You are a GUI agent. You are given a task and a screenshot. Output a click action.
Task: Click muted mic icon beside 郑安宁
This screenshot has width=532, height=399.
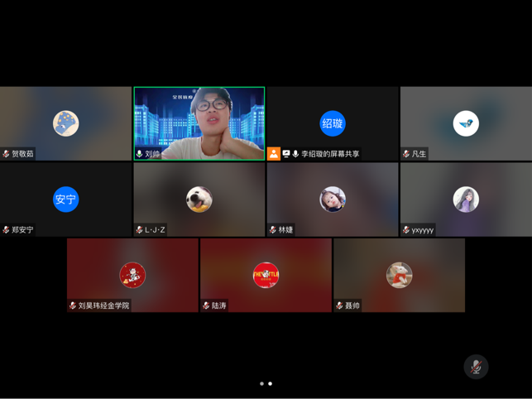pyautogui.click(x=7, y=230)
